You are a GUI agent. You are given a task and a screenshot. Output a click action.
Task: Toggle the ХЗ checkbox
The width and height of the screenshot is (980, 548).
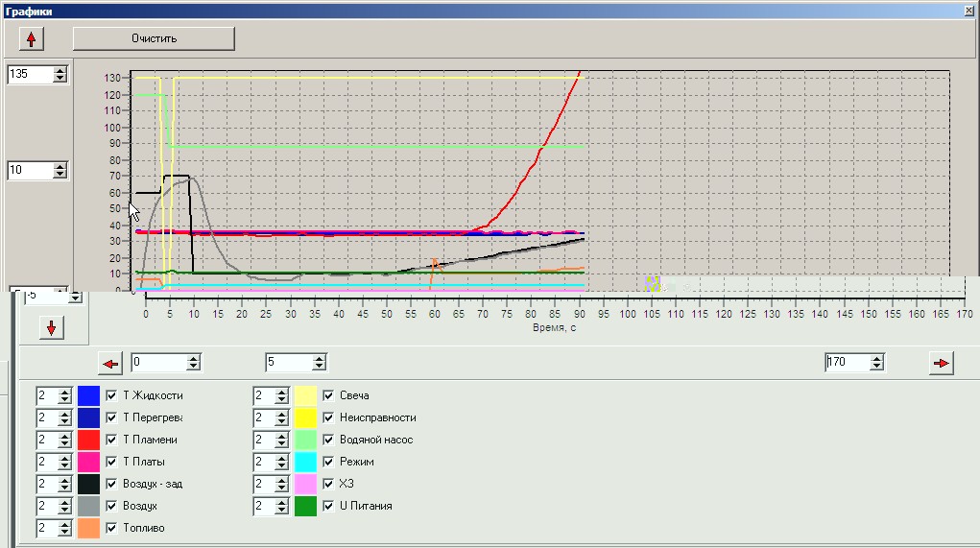(328, 484)
